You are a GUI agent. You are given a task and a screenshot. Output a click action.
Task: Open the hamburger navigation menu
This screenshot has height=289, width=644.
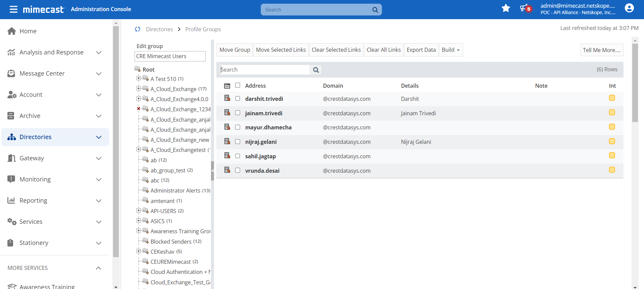(x=13, y=9)
